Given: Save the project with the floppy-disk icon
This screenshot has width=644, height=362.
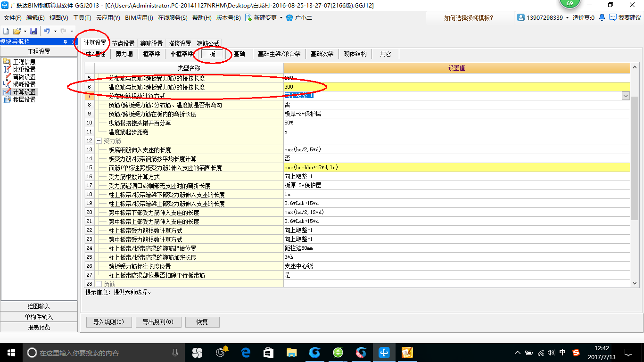Looking at the screenshot, I should pos(33,31).
